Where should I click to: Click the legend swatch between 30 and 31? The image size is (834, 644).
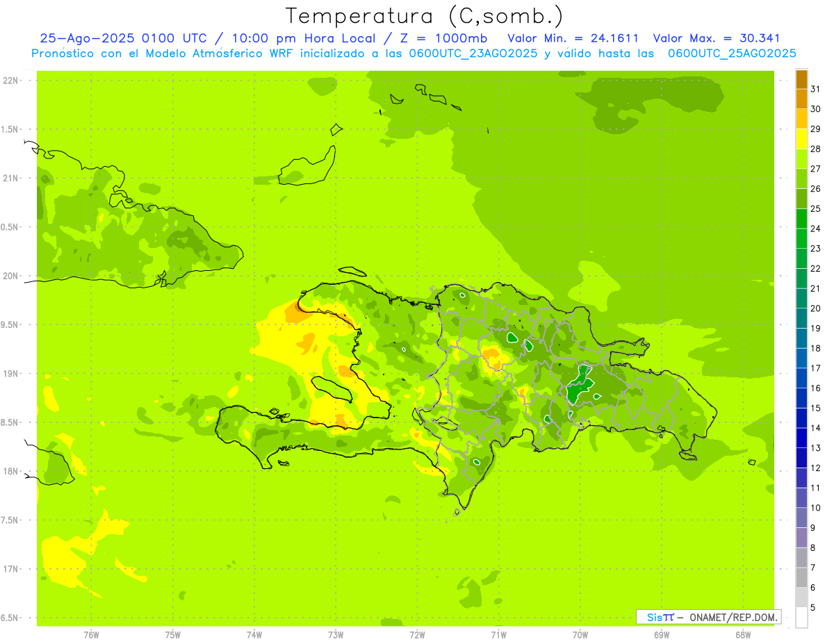click(801, 99)
